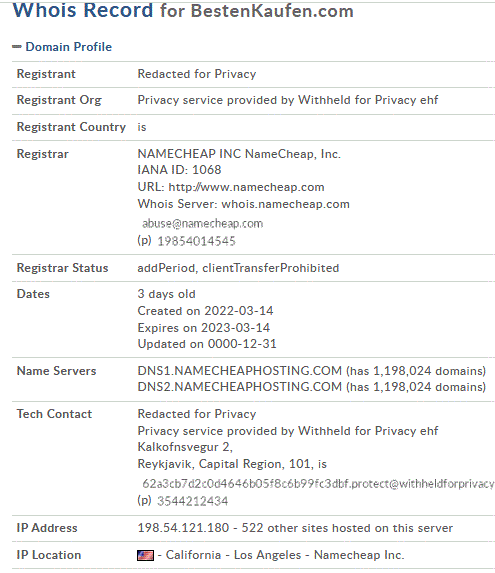The width and height of the screenshot is (495, 573).
Task: Open the Domain Profile heading link
Action: (68, 47)
